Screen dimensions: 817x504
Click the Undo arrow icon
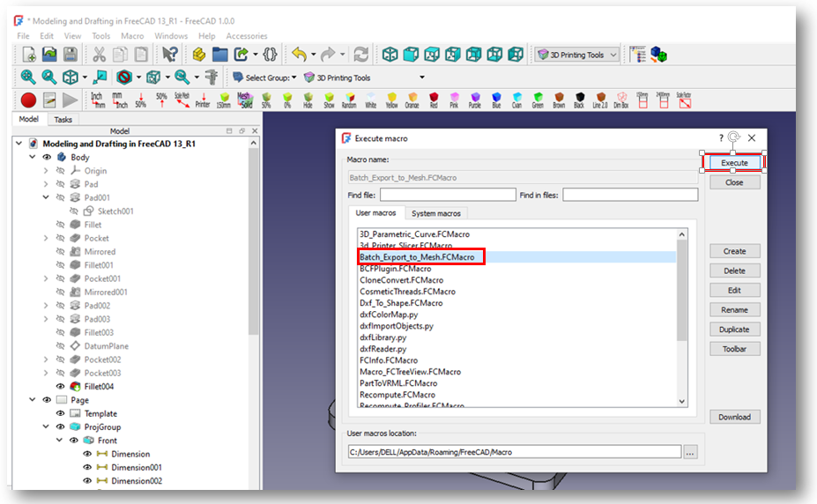[x=299, y=55]
